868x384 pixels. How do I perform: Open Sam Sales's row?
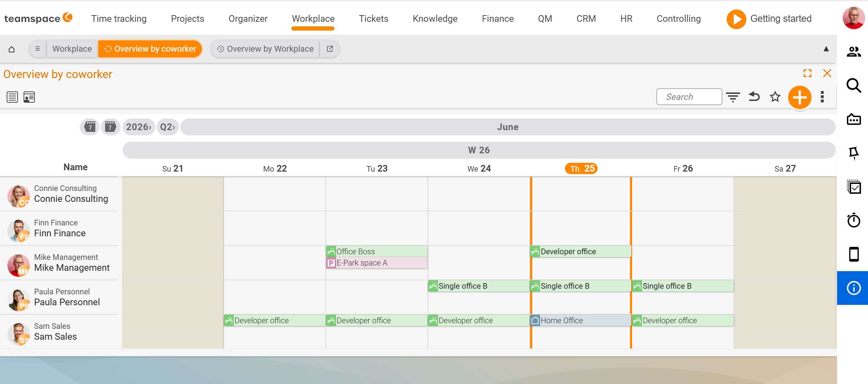59,332
